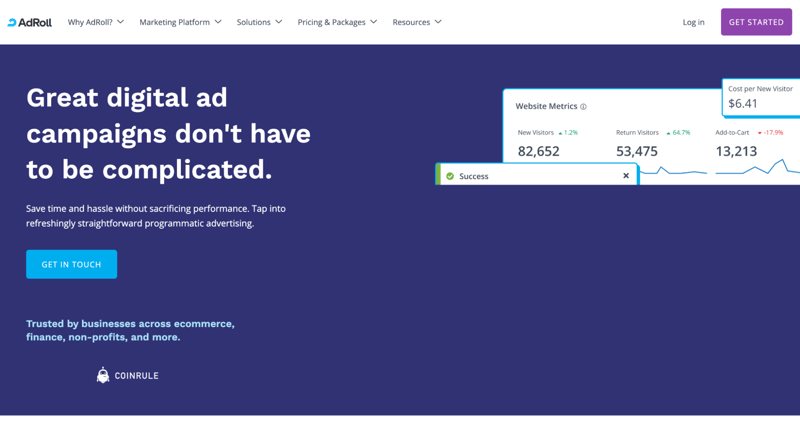The image size is (800, 431).
Task: Click the green Success checkmark icon
Action: (x=450, y=176)
